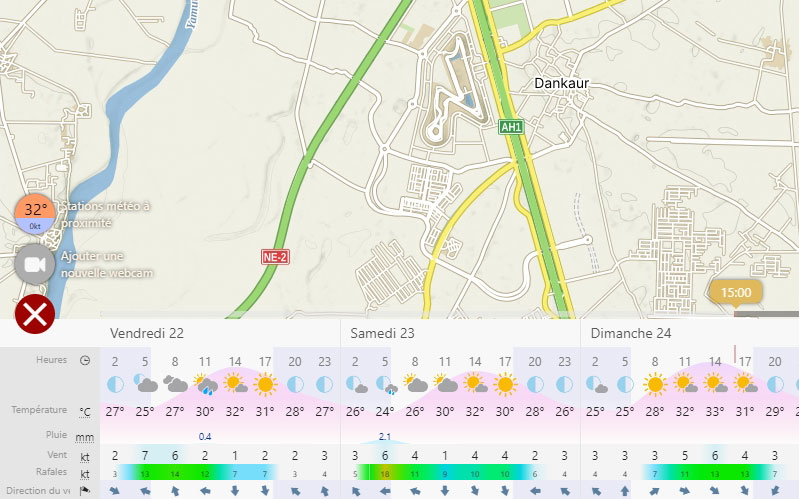Image resolution: width=799 pixels, height=499 pixels.
Task: Click the 15:00 time indicator bubble
Action: click(736, 293)
